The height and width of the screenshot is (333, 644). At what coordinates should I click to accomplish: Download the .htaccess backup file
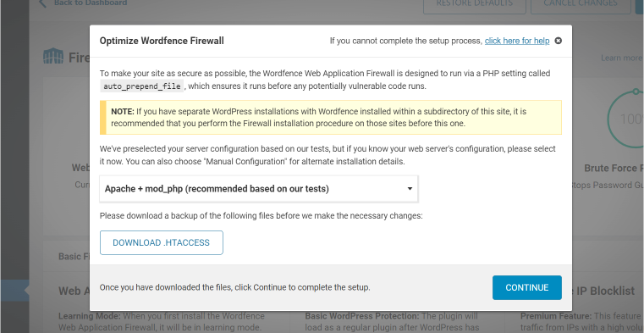(x=162, y=242)
